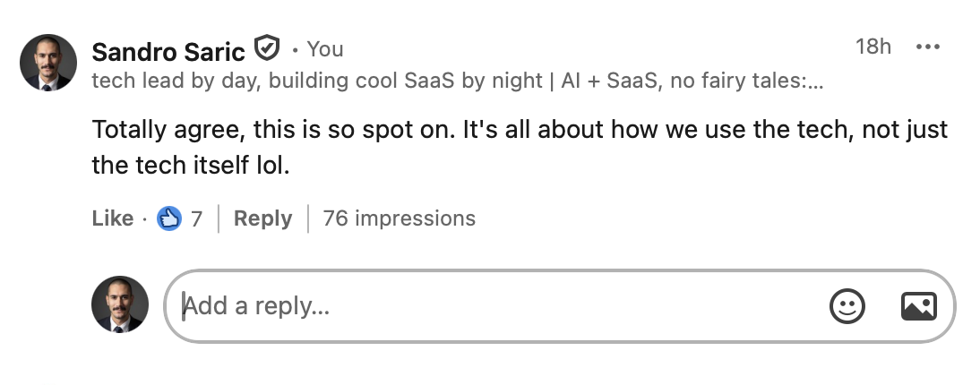View the list of 7 reactions
The image size is (980, 385).
point(196,218)
